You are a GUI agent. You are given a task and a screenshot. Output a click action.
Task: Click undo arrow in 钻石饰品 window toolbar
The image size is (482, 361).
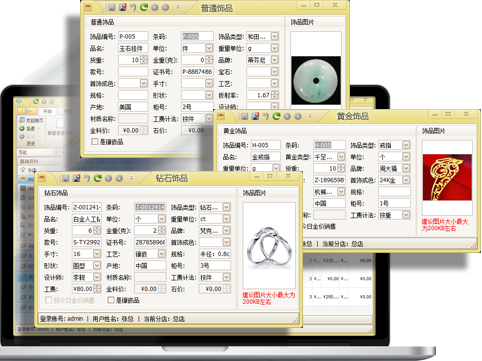(87, 178)
